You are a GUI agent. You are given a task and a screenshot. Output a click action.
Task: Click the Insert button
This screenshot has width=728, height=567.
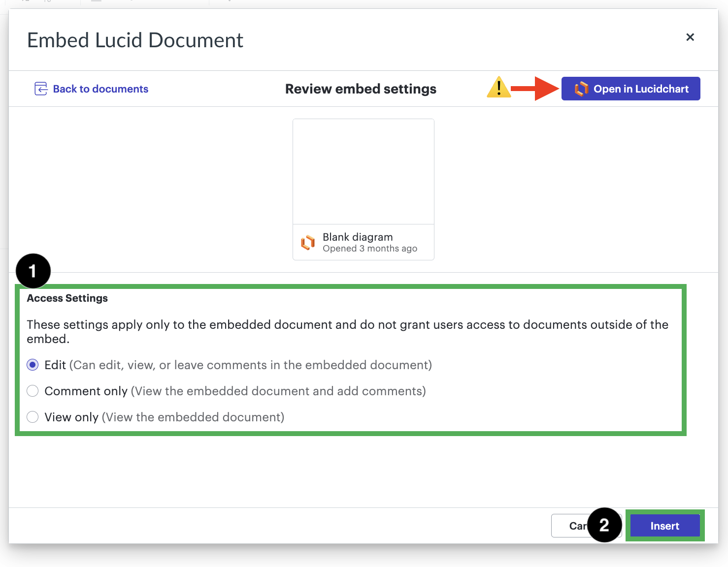pos(664,526)
